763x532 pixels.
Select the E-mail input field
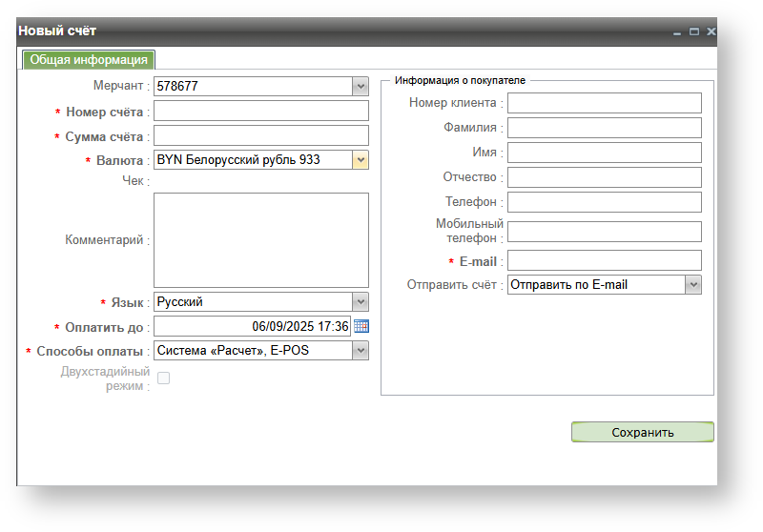coord(604,260)
